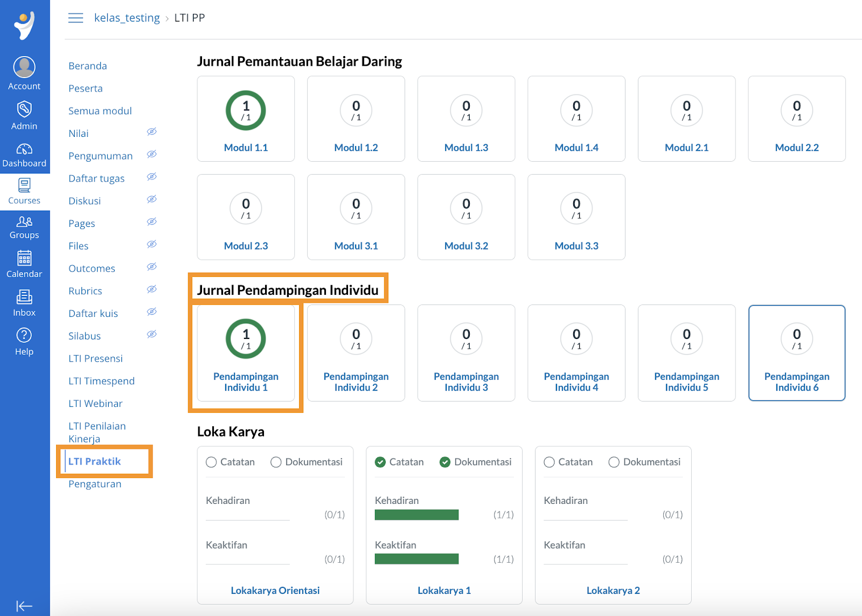Open Pengaturan in course menu
Viewport: 862px width, 616px height.
tap(95, 484)
